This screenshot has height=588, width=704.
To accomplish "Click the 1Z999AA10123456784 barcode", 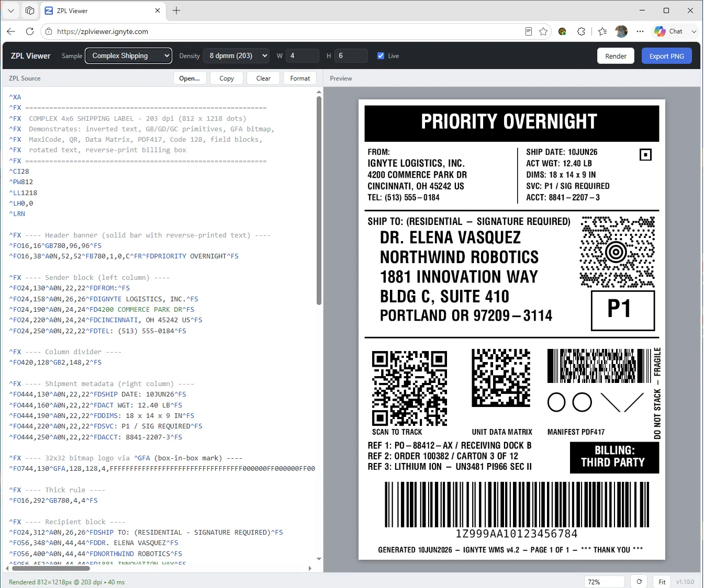I will pos(517,504).
